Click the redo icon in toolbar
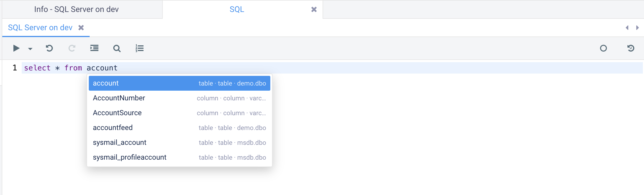 pos(72,48)
